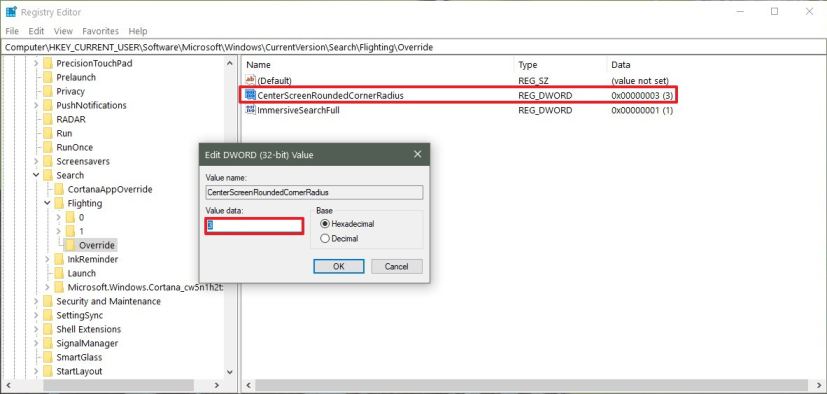Open the Help menu
Screen dimensions: 827x394
[138, 31]
